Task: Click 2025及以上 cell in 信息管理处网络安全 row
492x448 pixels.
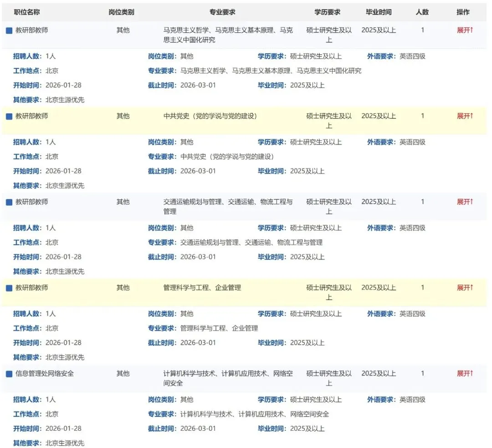Action: point(379,373)
